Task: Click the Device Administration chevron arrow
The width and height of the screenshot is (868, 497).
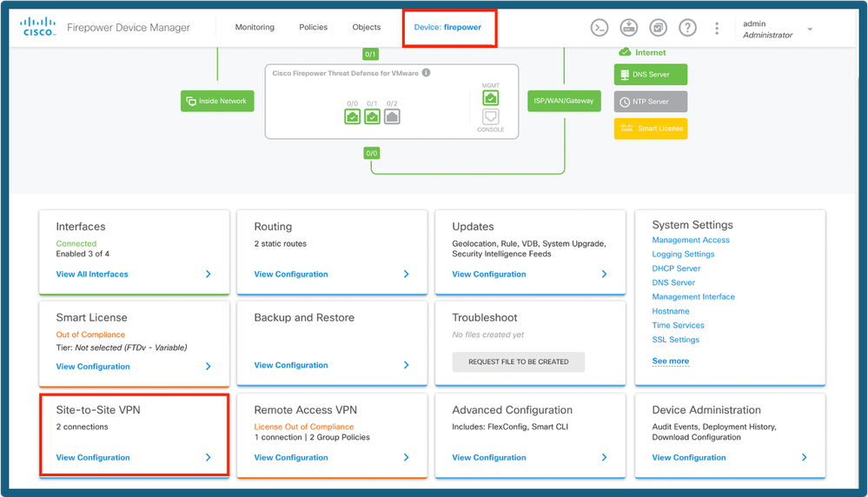Action: pos(804,458)
